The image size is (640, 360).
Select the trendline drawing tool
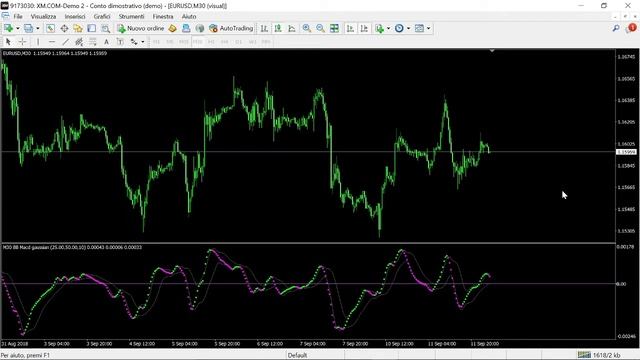pos(65,42)
